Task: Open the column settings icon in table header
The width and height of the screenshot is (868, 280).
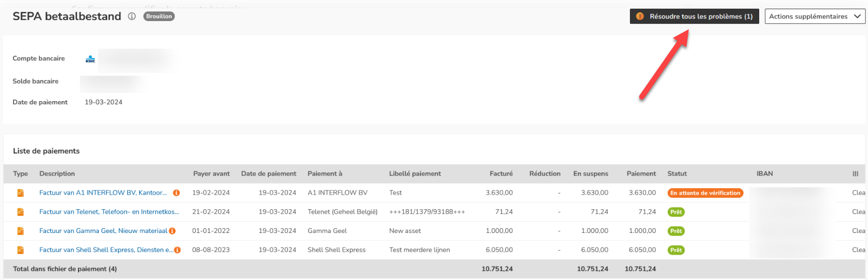Action: tap(856, 174)
